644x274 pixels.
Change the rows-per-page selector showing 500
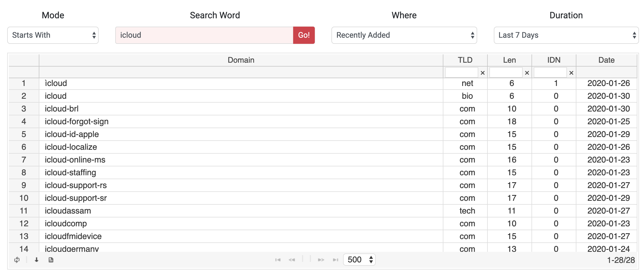[x=359, y=260]
